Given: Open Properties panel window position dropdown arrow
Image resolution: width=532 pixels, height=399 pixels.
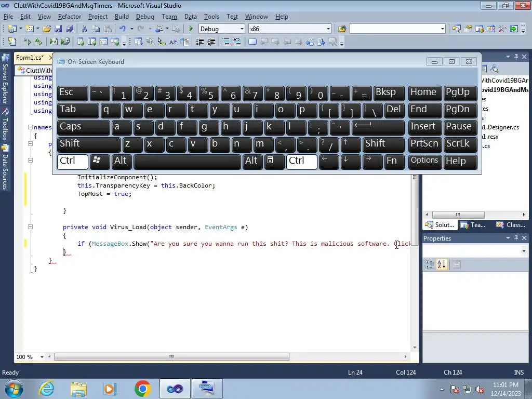Looking at the screenshot, I should [x=508, y=238].
